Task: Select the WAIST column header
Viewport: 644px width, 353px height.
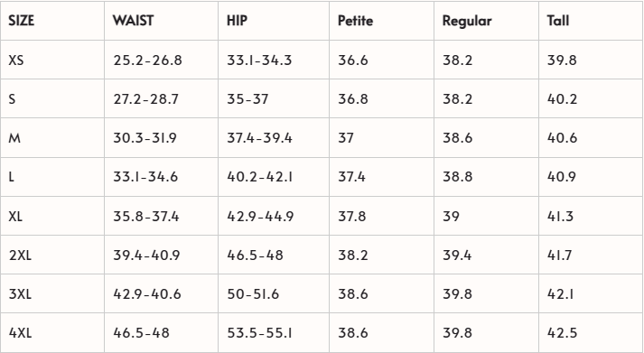Action: point(133,21)
